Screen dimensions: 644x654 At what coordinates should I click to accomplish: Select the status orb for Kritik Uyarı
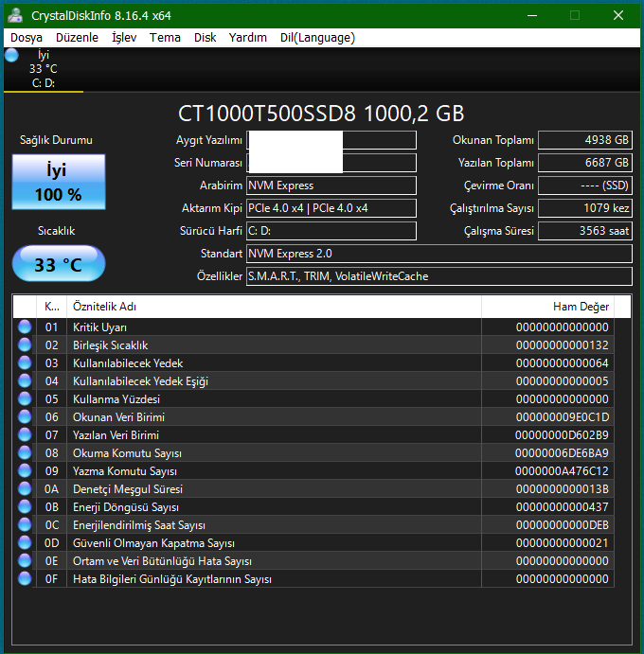coord(25,327)
